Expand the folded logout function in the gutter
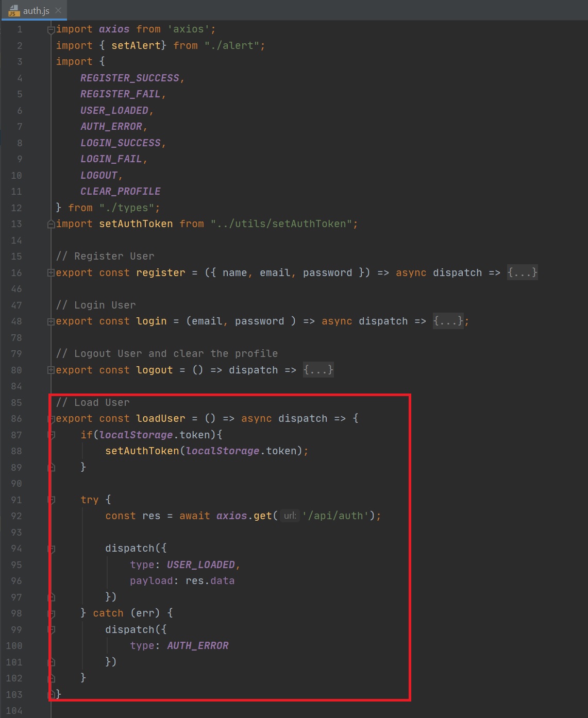Viewport: 588px width, 718px height. (51, 370)
